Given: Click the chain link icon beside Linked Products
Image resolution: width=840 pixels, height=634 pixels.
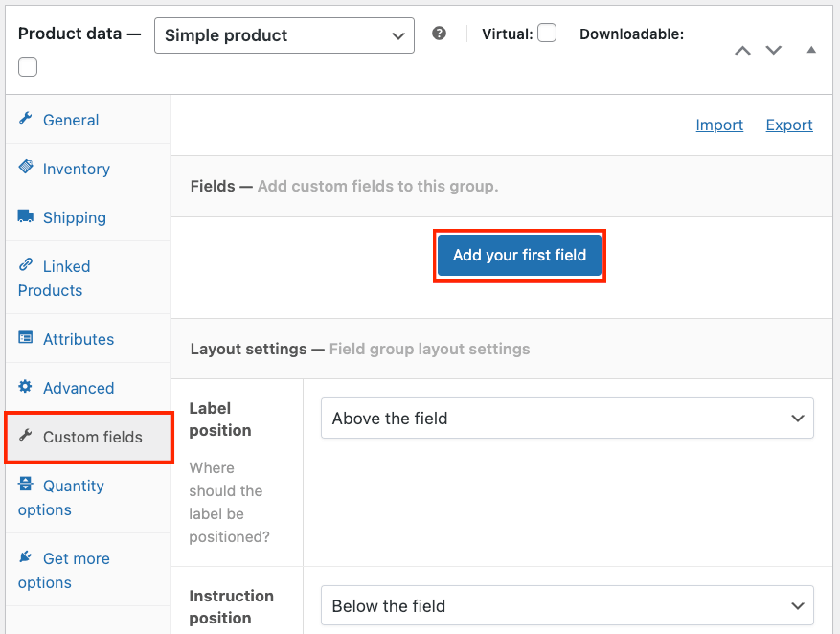Looking at the screenshot, I should click(x=25, y=264).
